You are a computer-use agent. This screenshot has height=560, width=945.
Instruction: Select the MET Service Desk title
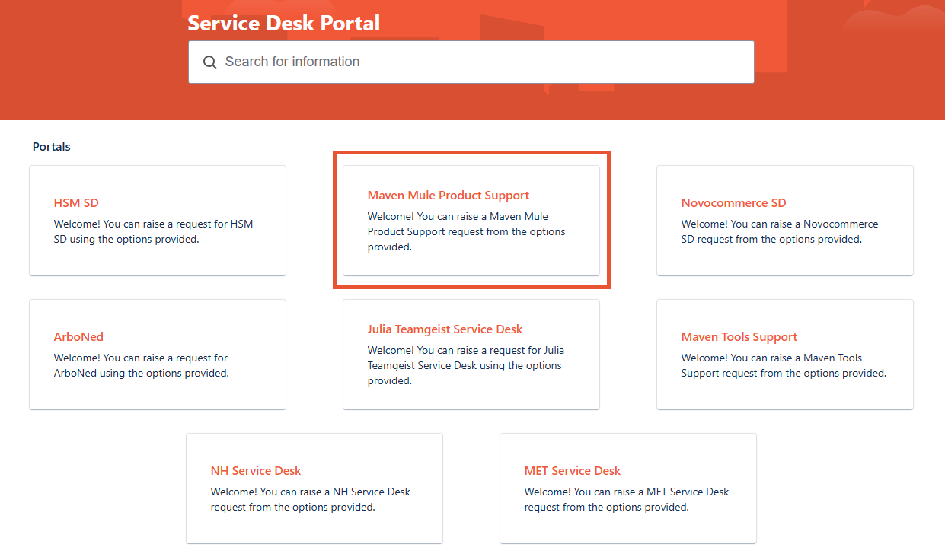pos(572,471)
